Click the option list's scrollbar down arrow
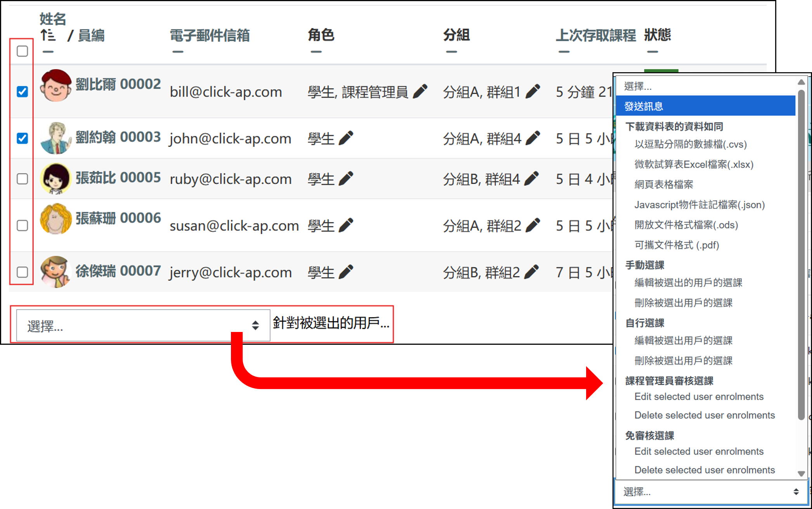The width and height of the screenshot is (812, 509). pos(801,473)
